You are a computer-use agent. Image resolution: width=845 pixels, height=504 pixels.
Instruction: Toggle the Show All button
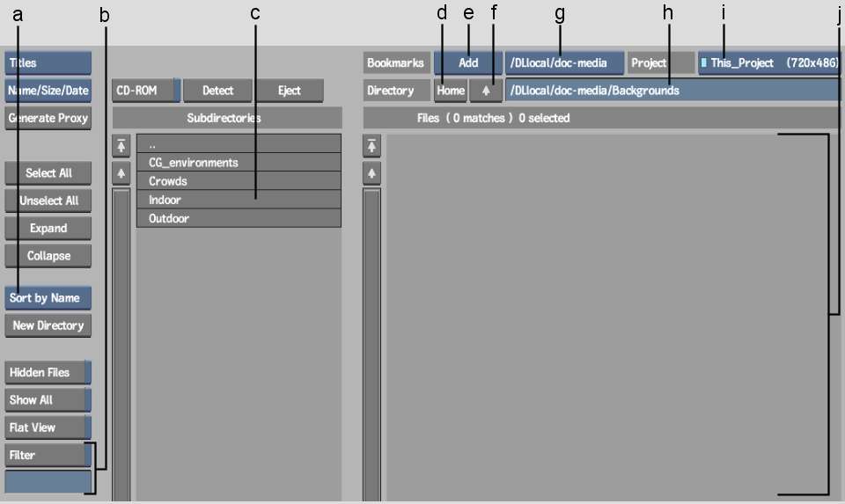click(x=48, y=400)
